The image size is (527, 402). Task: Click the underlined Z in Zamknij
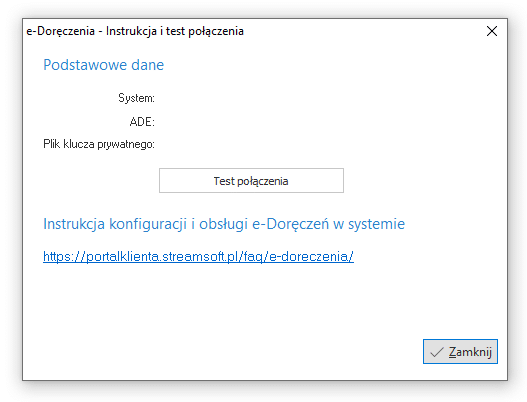point(452,352)
